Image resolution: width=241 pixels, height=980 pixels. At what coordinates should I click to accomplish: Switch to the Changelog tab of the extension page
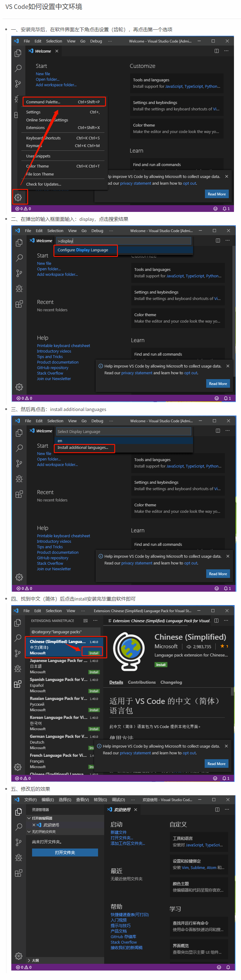click(x=171, y=682)
